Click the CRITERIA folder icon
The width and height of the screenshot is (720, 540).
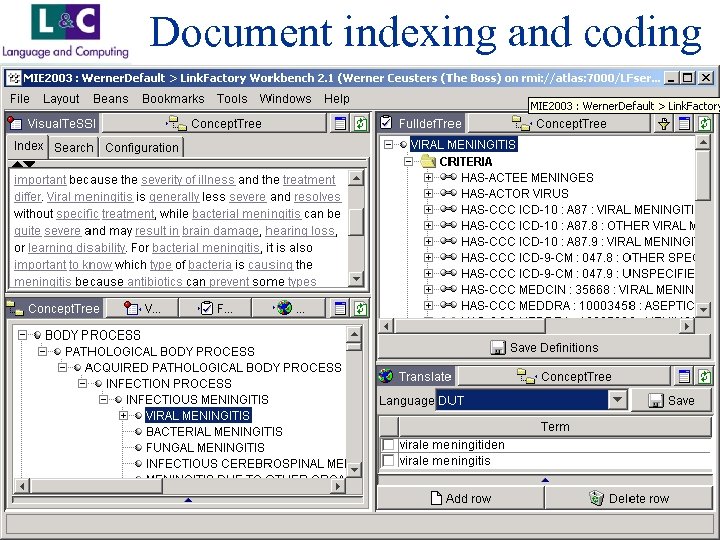[428, 161]
